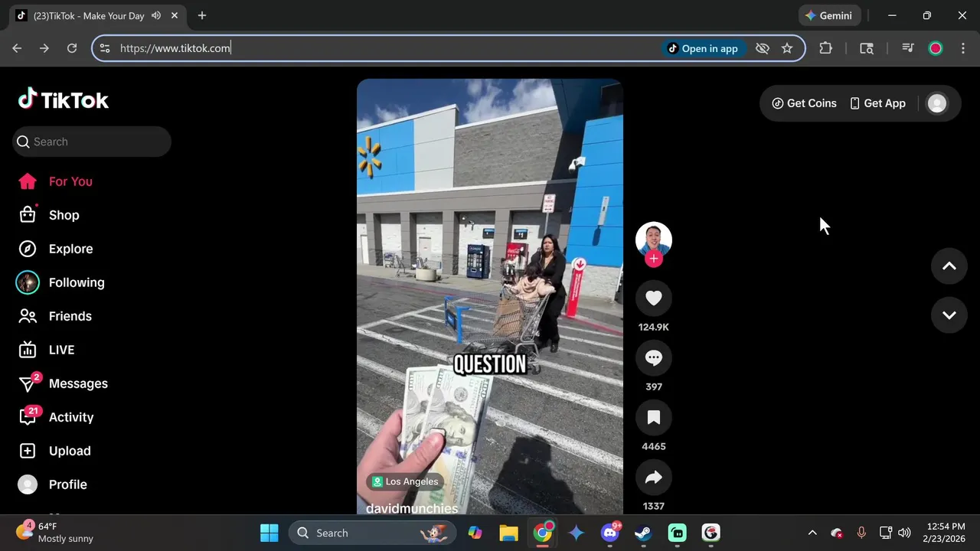Screen dimensions: 980x551
Task: Go to the Explore section
Action: coord(55,249)
